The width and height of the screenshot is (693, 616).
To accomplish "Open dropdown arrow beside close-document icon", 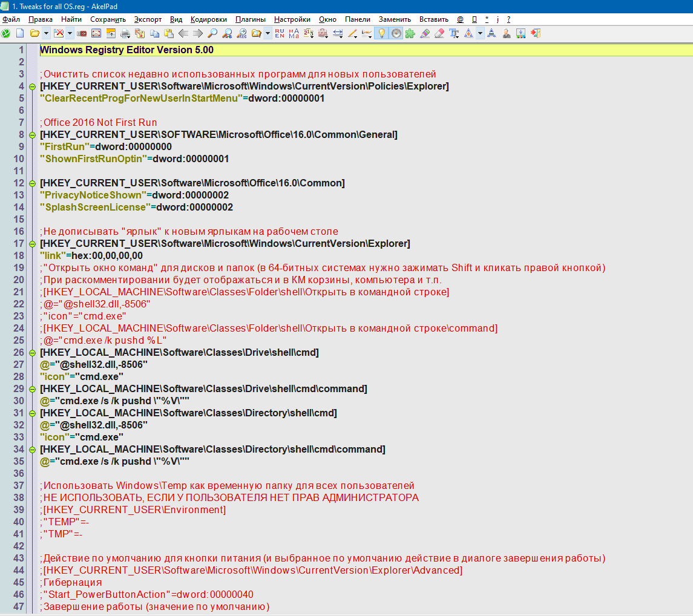I will [70, 34].
